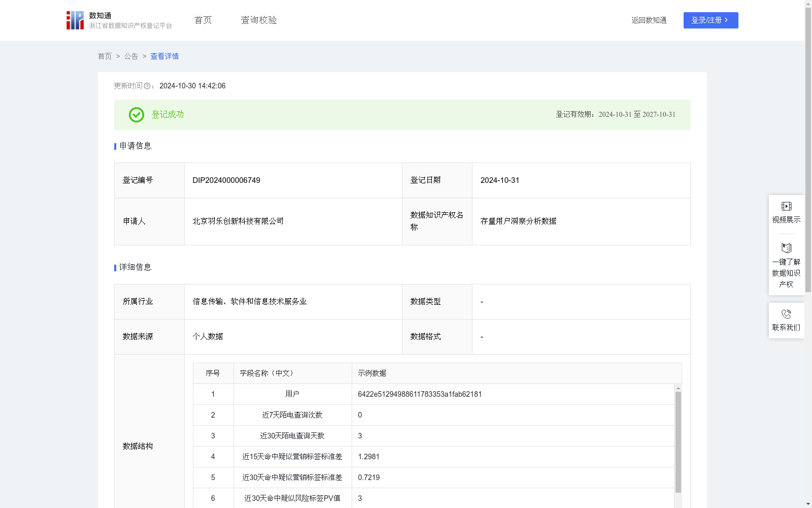Click the 登记有效期 date range text
812x508 pixels.
click(616, 115)
